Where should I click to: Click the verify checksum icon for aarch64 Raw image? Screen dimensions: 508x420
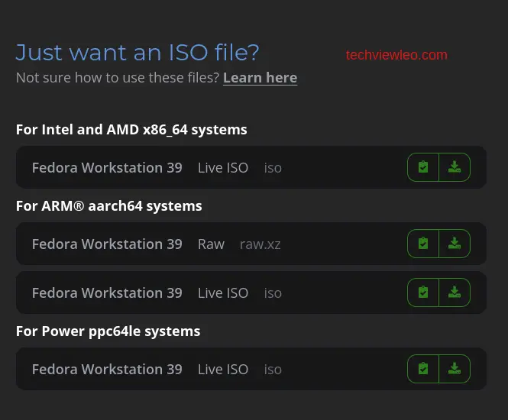[423, 244]
